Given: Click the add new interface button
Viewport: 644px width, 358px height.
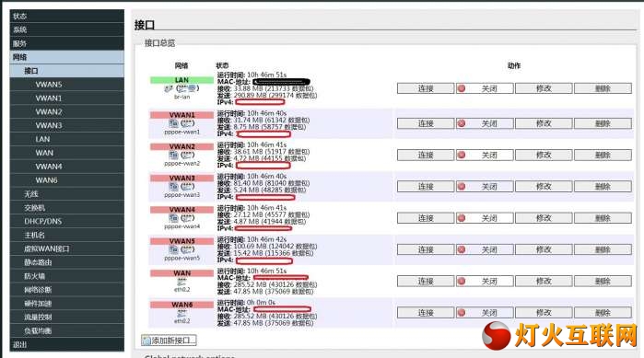Looking at the screenshot, I should click(169, 341).
